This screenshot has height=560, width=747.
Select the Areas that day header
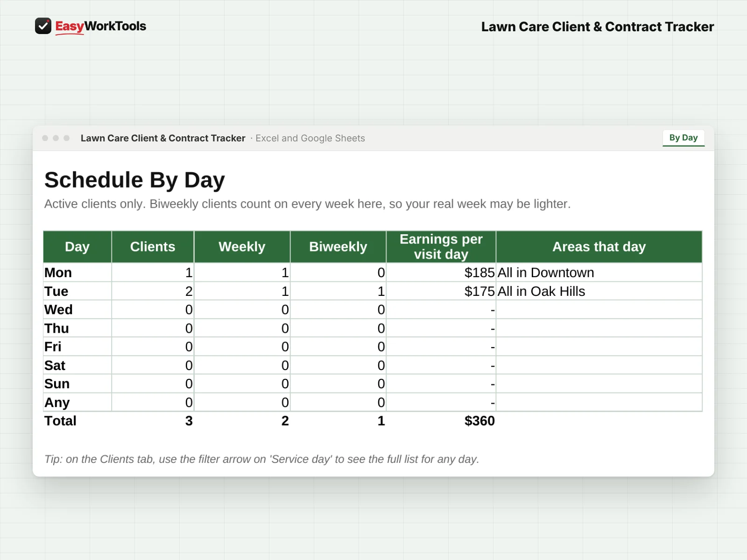point(599,246)
